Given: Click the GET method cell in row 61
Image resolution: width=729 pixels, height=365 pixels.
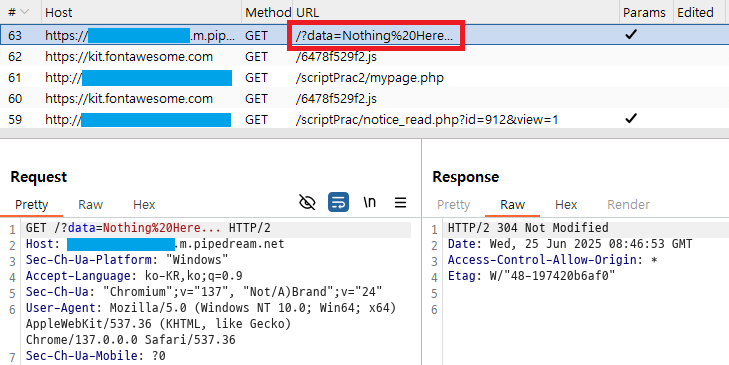Looking at the screenshot, I should pos(256,78).
